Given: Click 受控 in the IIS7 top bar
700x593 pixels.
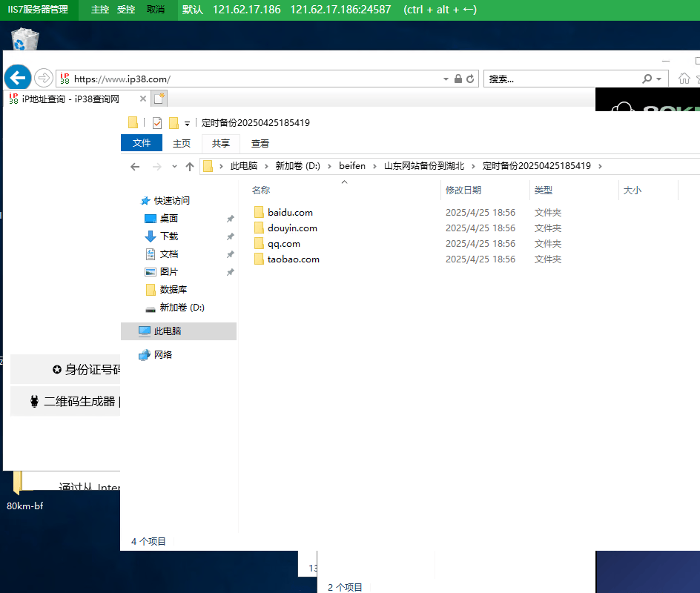Looking at the screenshot, I should 126,10.
